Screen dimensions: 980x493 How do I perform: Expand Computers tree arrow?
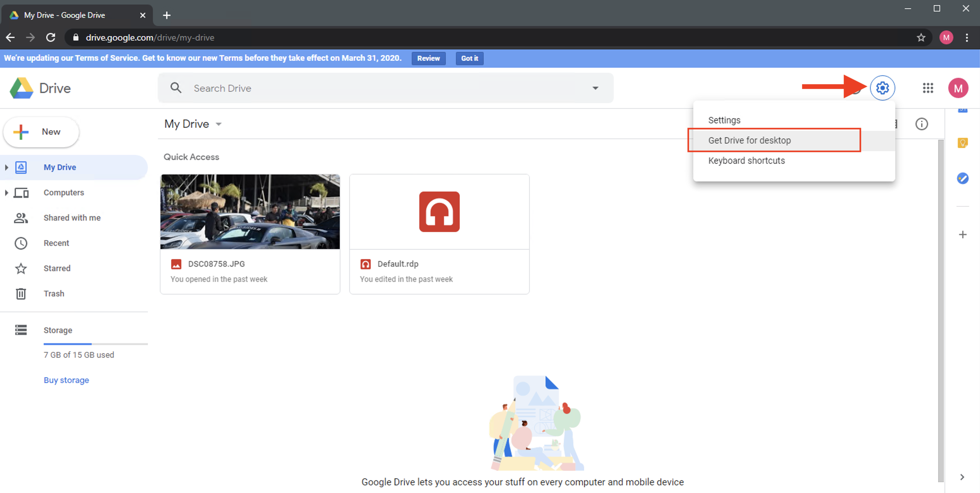coord(6,193)
